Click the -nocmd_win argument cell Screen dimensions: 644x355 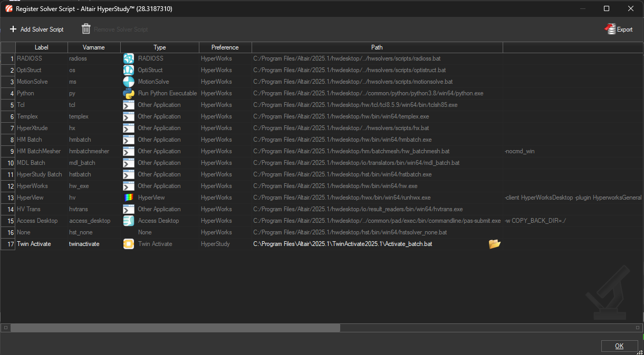(x=573, y=151)
